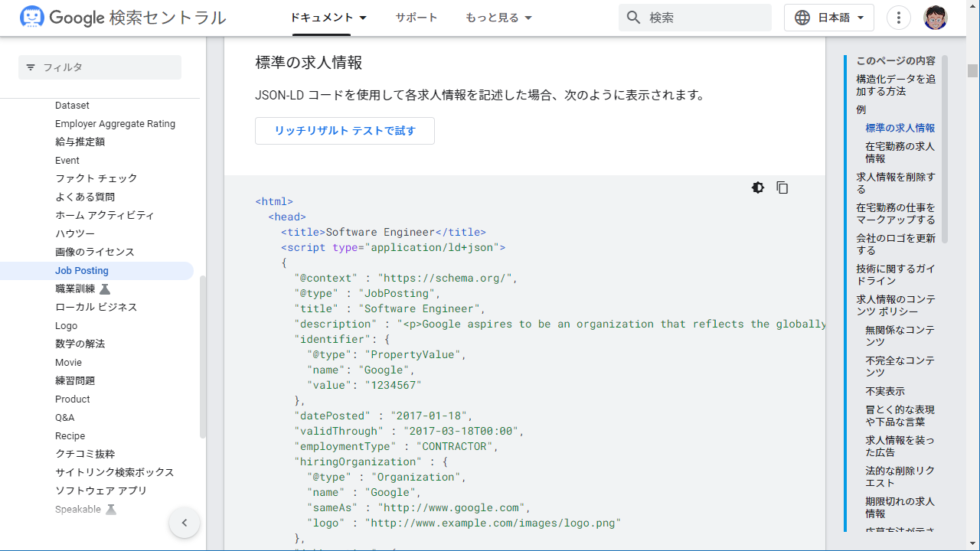The width and height of the screenshot is (980, 551).
Task: Select Job Posting in the sidebar
Action: point(96,270)
